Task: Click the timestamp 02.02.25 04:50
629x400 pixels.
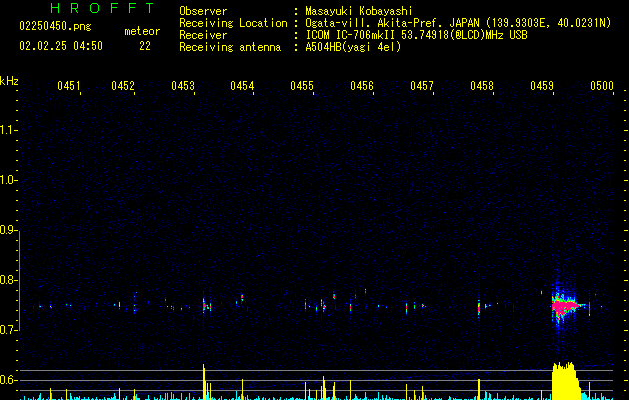Action: 61,46
